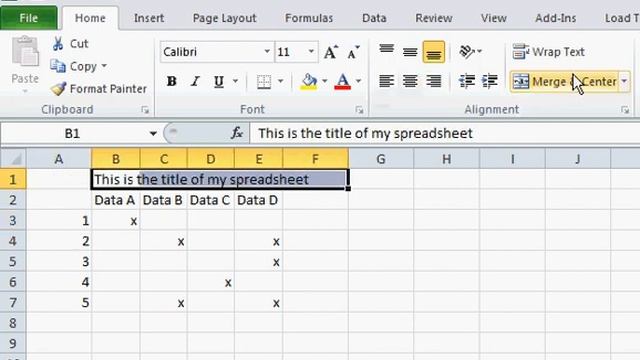Click cell containing 'Data D'
This screenshot has height=360, width=640.
click(x=258, y=200)
